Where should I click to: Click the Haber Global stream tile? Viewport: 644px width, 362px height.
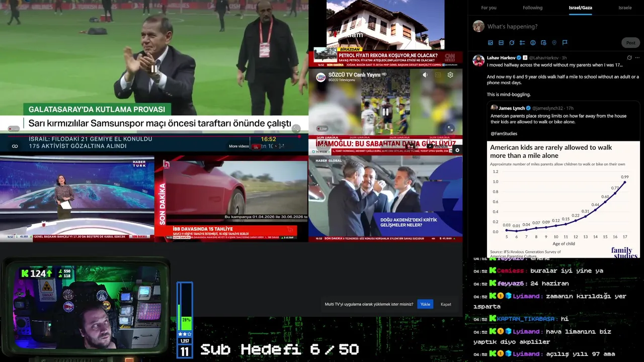[385, 199]
